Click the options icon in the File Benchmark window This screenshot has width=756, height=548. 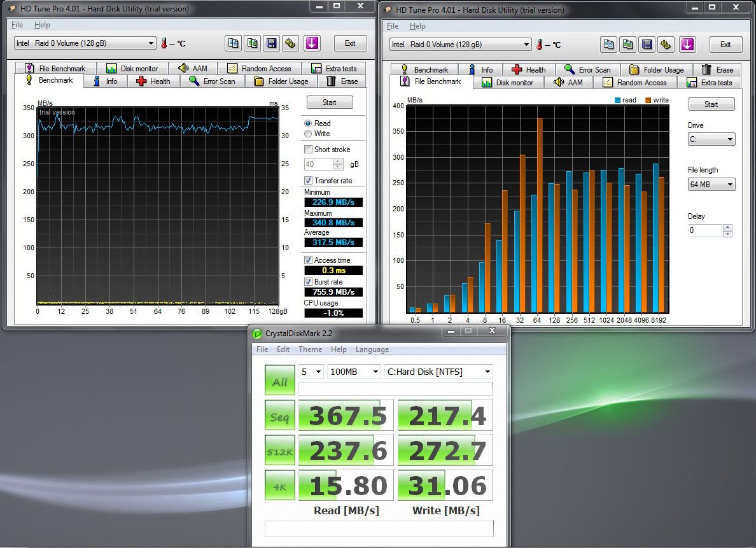pyautogui.click(x=666, y=45)
